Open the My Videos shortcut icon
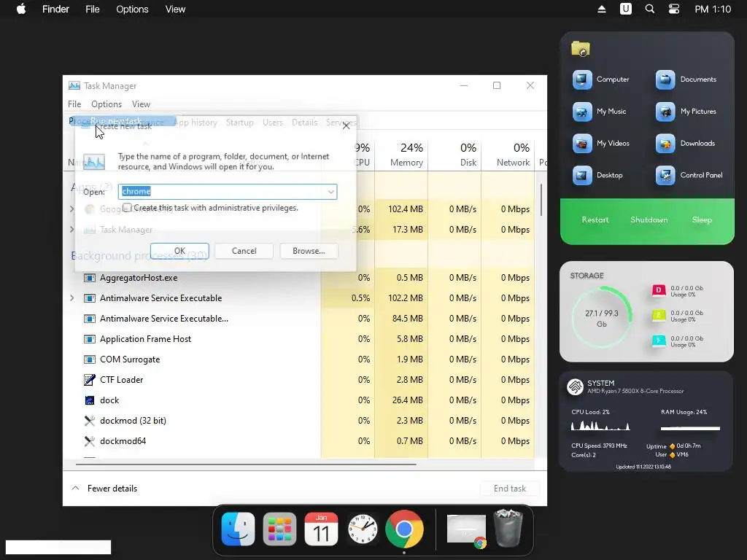 [x=582, y=144]
